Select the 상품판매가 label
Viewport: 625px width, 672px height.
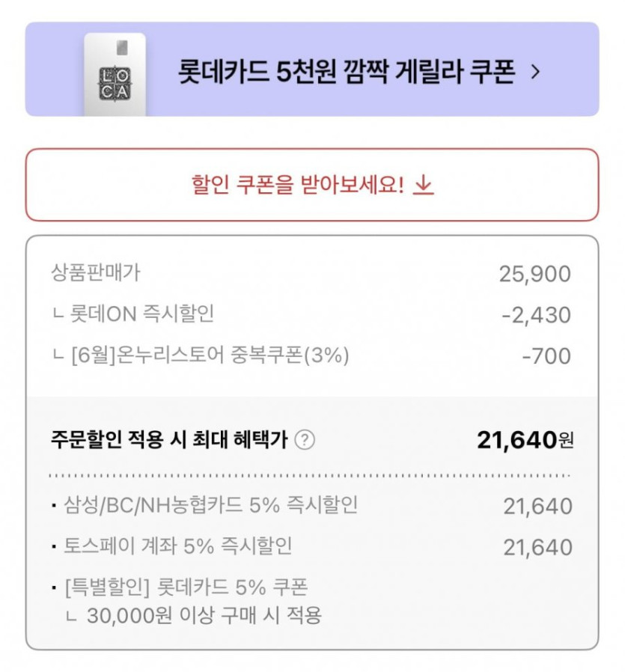[x=96, y=273]
